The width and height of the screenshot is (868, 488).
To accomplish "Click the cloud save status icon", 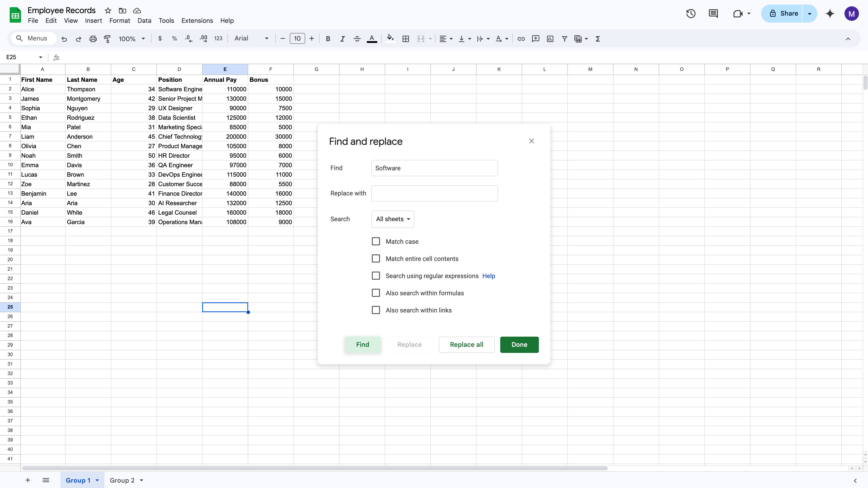I will coord(137,10).
